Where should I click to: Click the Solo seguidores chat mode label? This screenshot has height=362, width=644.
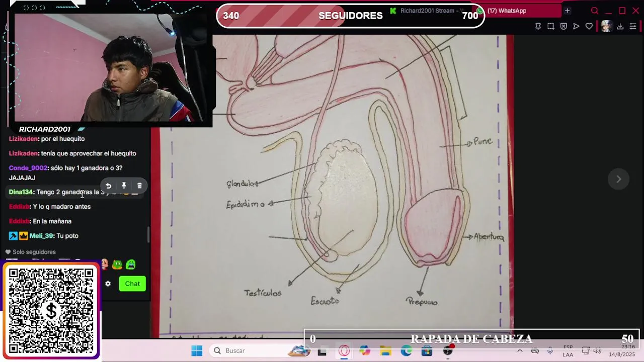(x=34, y=252)
